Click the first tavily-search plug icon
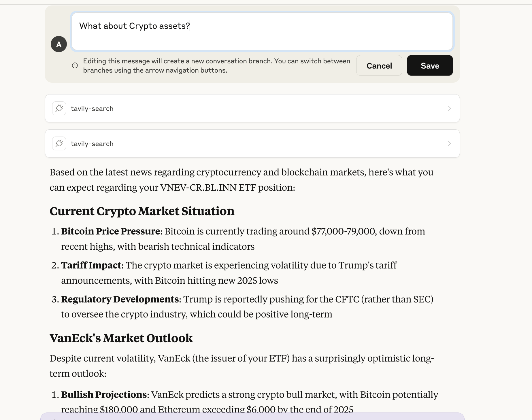This screenshot has height=420, width=532. coord(59,108)
